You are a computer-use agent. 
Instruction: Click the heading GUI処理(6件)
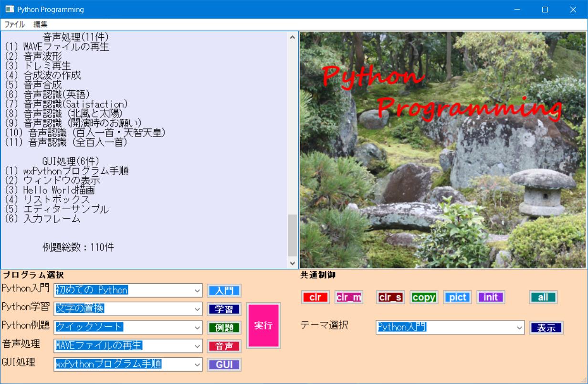tap(71, 161)
